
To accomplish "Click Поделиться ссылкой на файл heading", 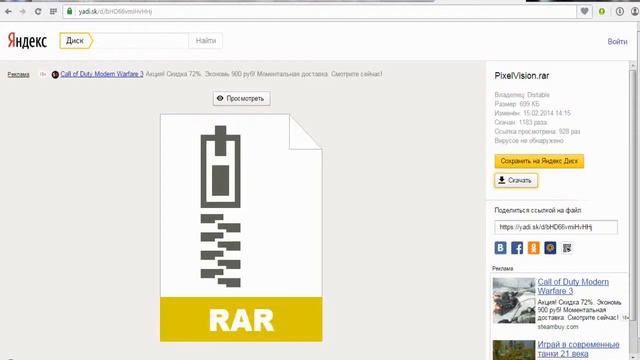I will pyautogui.click(x=538, y=211).
